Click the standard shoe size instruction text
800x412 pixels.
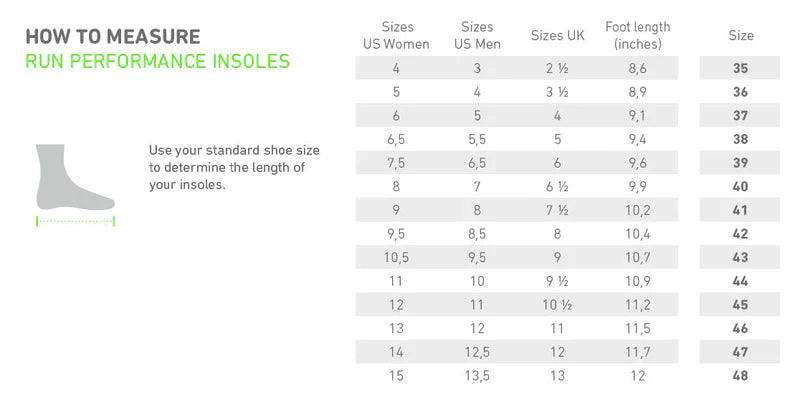tap(234, 167)
